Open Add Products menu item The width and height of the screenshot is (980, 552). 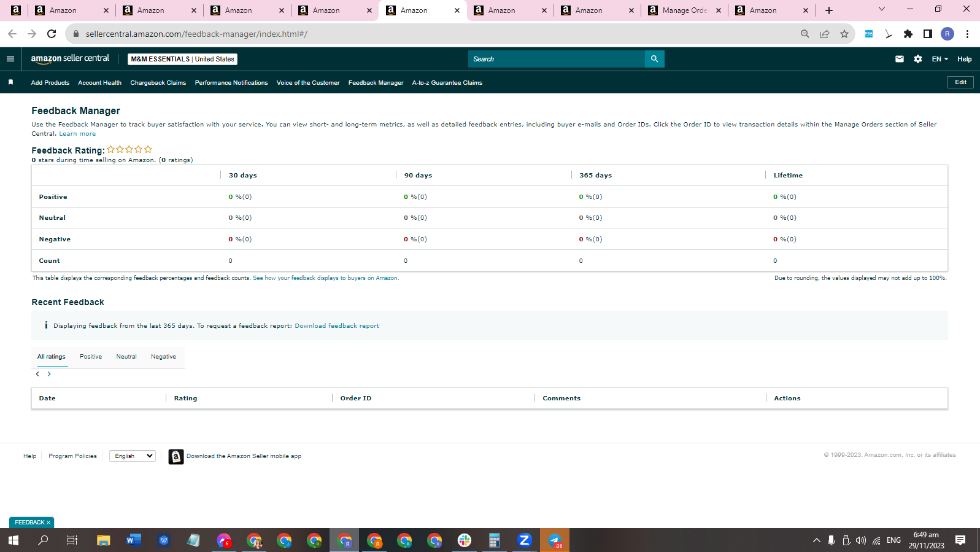tap(50, 83)
